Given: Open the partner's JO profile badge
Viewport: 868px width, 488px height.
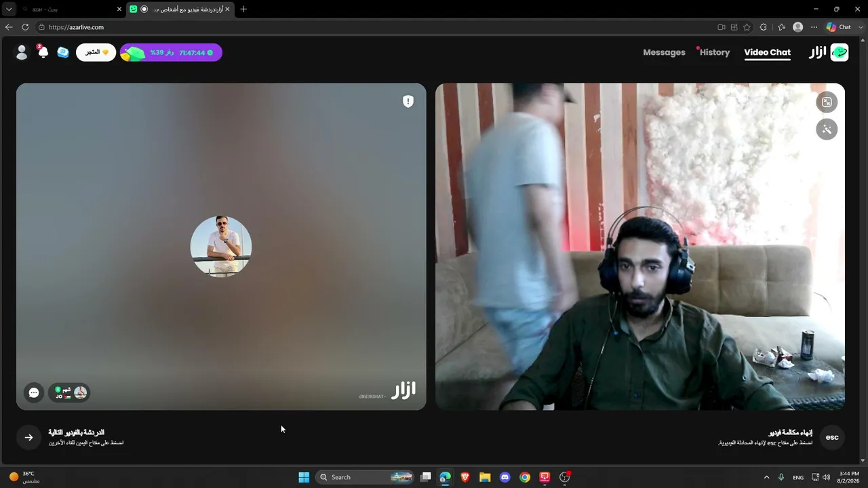Looking at the screenshot, I should click(69, 392).
